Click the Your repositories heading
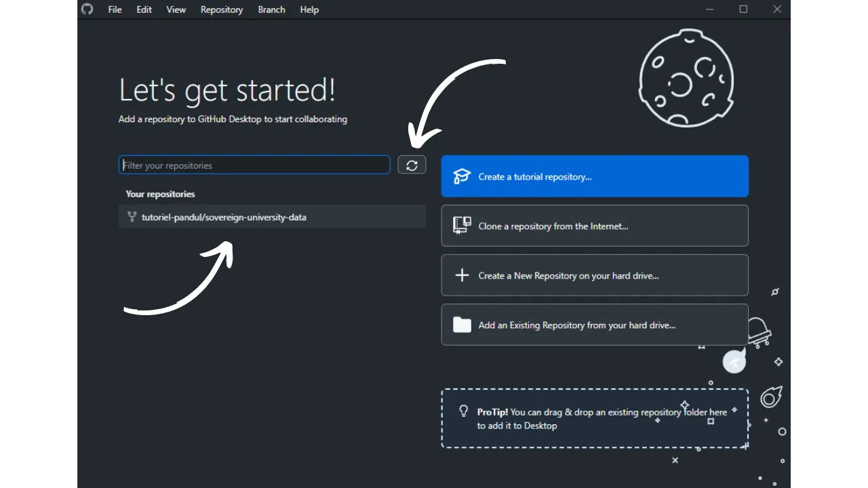868x488 pixels. [x=160, y=194]
